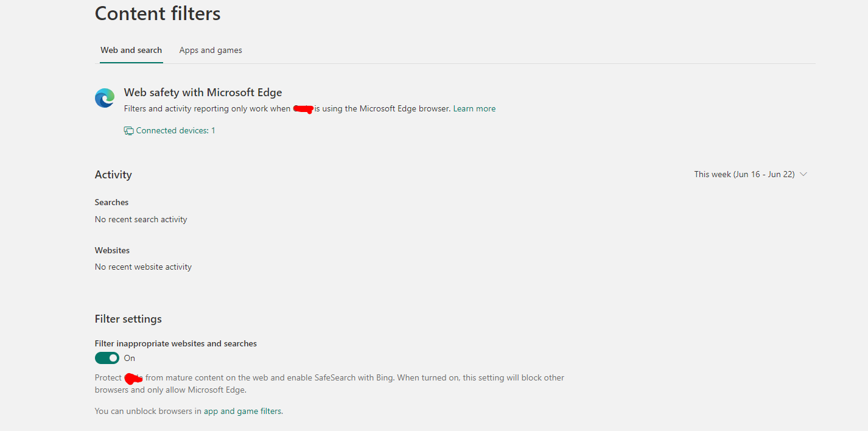868x431 pixels.
Task: Select the Content filters page heading
Action: pos(158,13)
